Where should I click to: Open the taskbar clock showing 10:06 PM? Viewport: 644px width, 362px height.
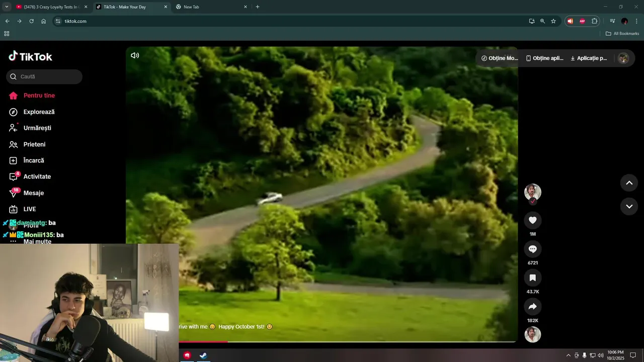616,355
